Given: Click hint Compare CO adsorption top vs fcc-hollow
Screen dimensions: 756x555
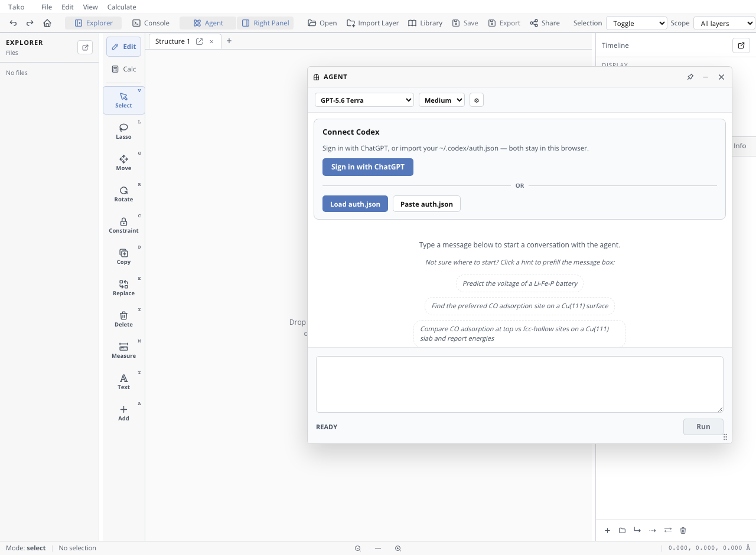Looking at the screenshot, I should tap(520, 334).
